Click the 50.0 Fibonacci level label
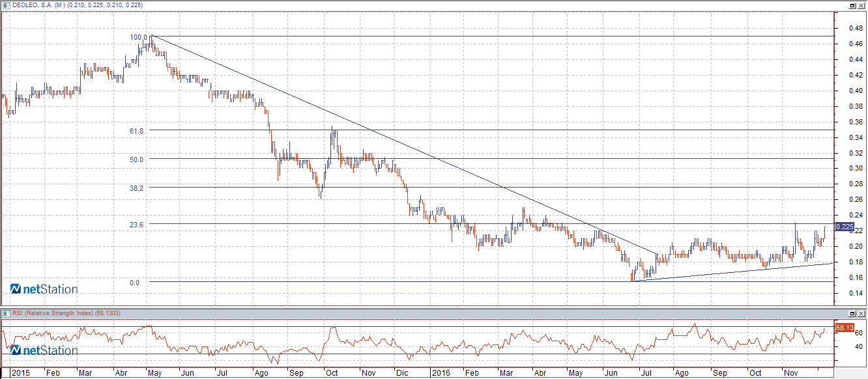This screenshot has height=379, width=868. (137, 159)
